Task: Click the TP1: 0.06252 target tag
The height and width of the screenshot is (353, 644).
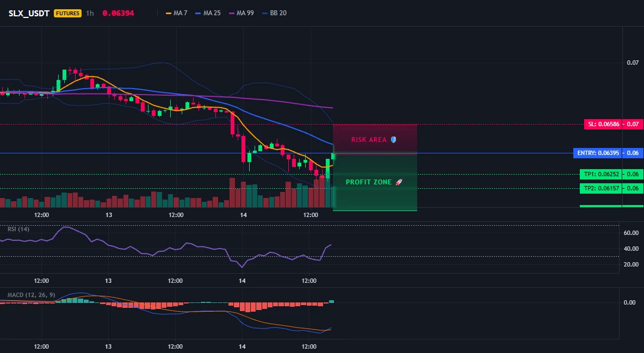Action: coord(601,174)
